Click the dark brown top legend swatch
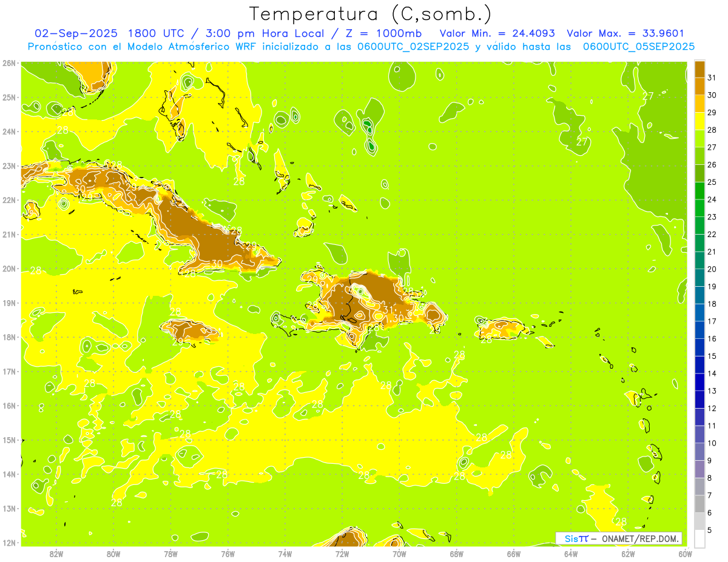 (x=699, y=69)
